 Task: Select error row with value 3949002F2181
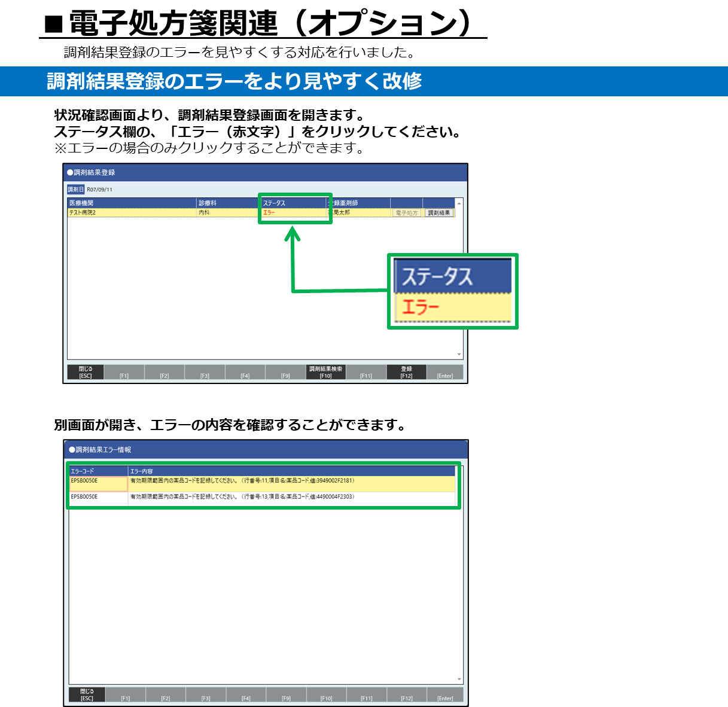coord(291,481)
